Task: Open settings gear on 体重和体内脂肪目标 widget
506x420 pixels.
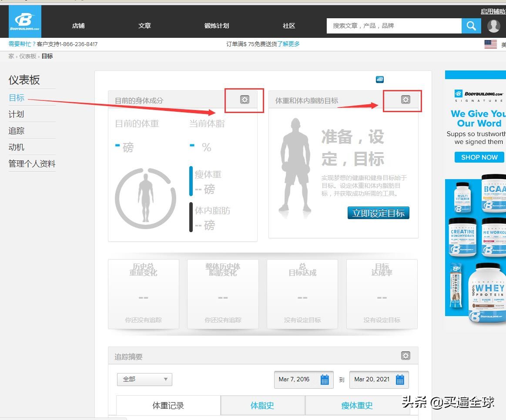Action: tap(405, 100)
